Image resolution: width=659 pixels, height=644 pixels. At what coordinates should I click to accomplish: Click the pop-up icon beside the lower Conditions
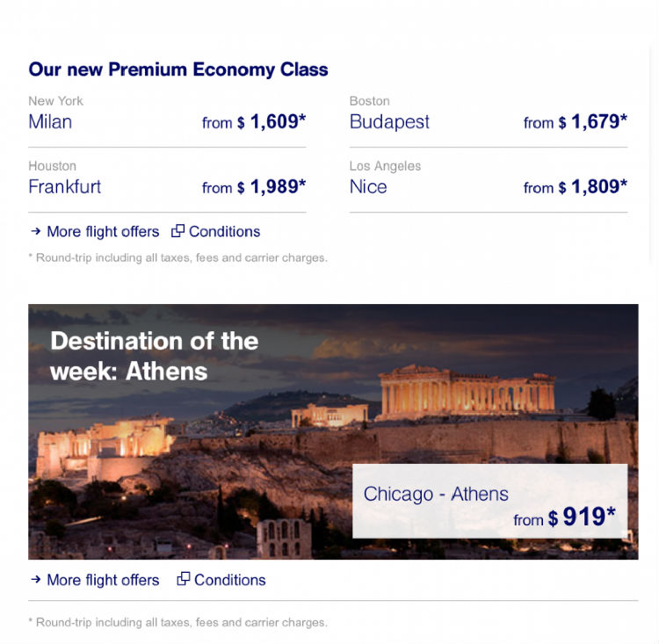[x=184, y=579]
